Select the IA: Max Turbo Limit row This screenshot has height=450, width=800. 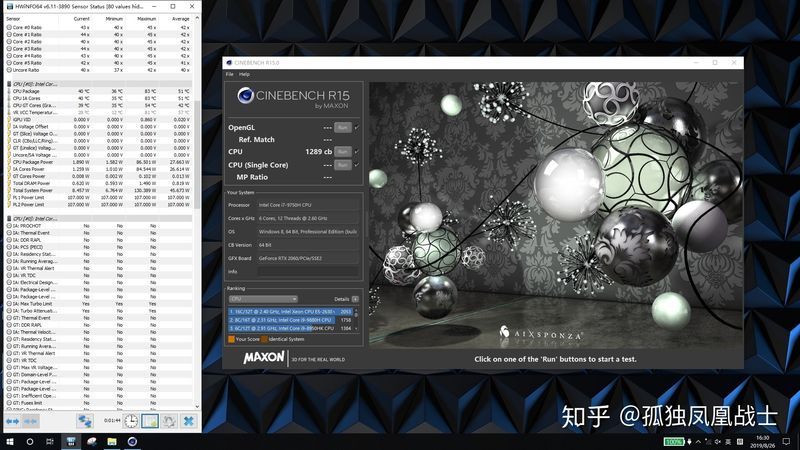[x=98, y=304]
